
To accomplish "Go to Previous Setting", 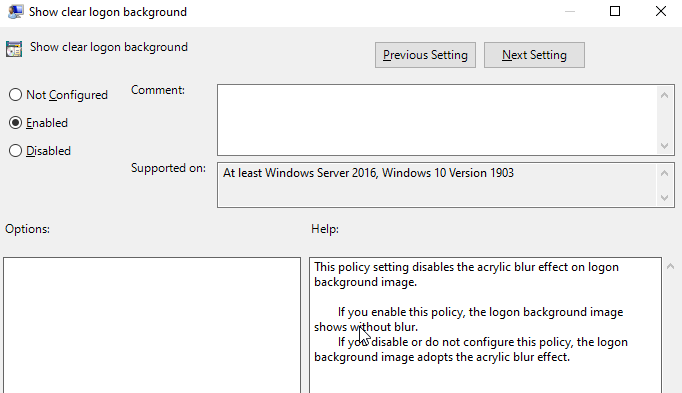I will click(x=425, y=55).
